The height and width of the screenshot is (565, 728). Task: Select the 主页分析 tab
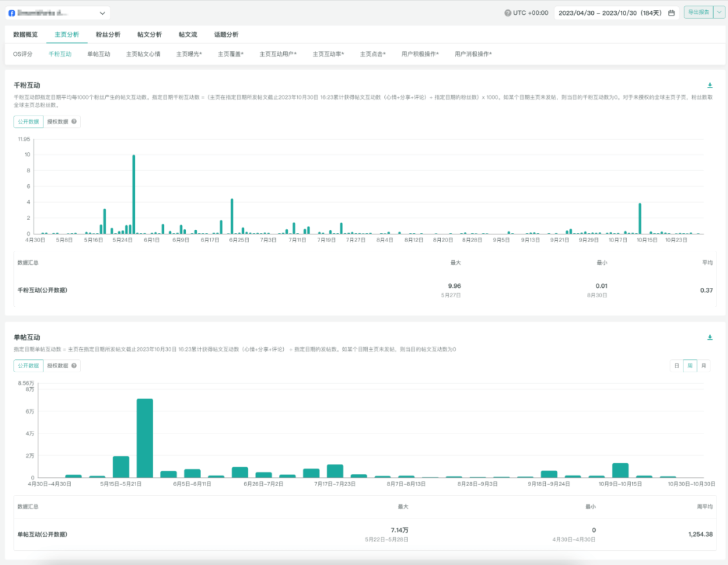pos(67,34)
